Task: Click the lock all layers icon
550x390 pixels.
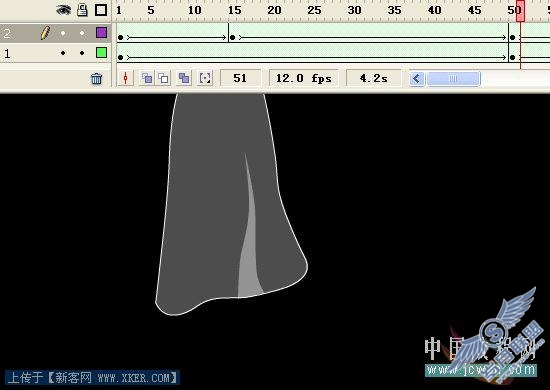Action: click(82, 10)
